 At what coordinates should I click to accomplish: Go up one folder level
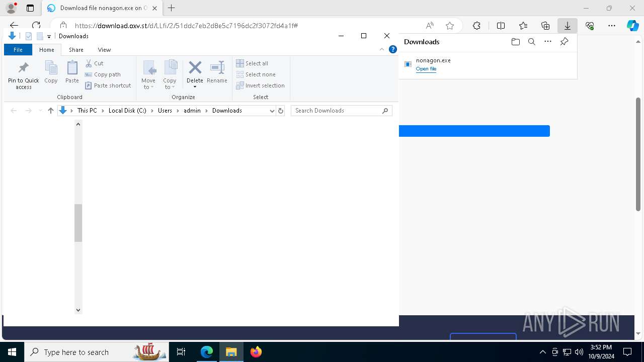50,111
